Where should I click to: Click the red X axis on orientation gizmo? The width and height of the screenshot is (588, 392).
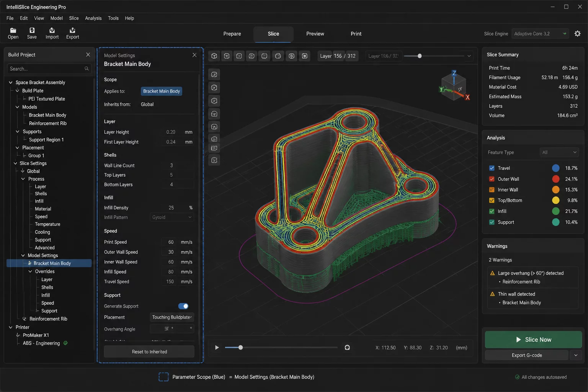(x=467, y=97)
